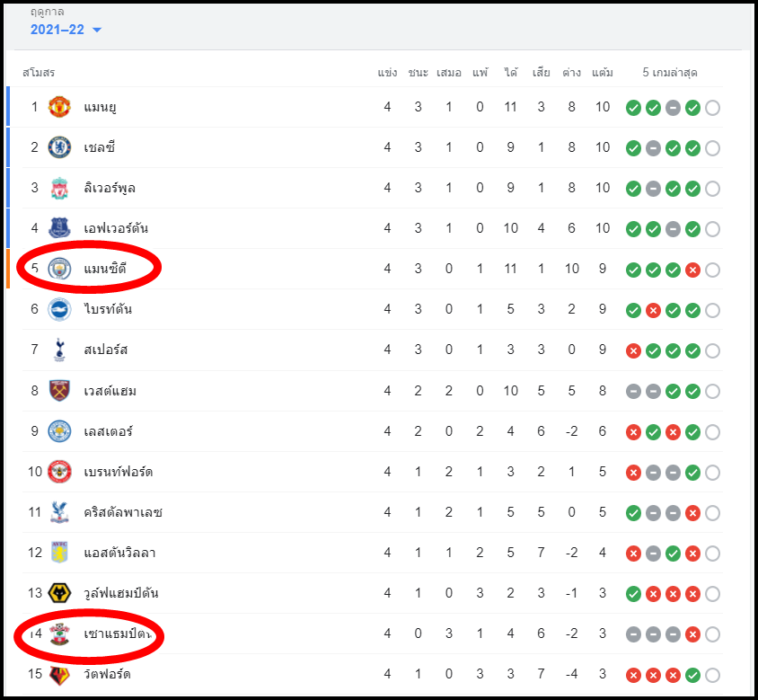
Task: Click Brighton's red loss indicator
Action: [653, 311]
